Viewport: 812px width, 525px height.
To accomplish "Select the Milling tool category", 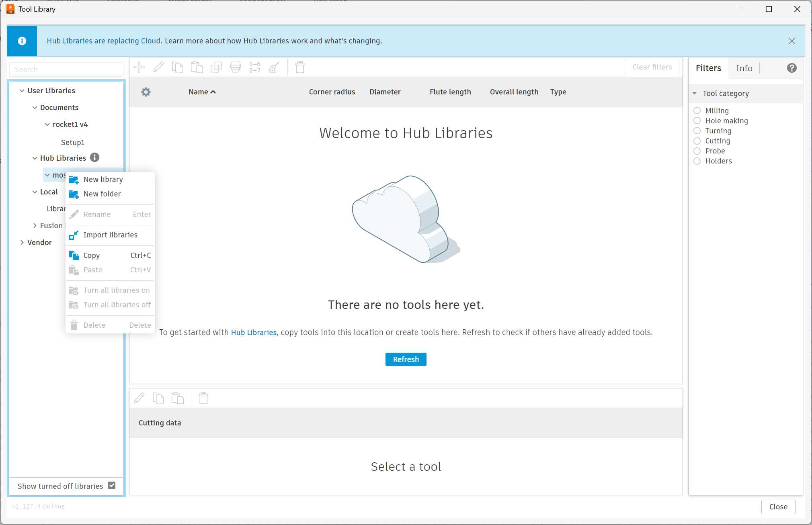I will click(x=697, y=110).
